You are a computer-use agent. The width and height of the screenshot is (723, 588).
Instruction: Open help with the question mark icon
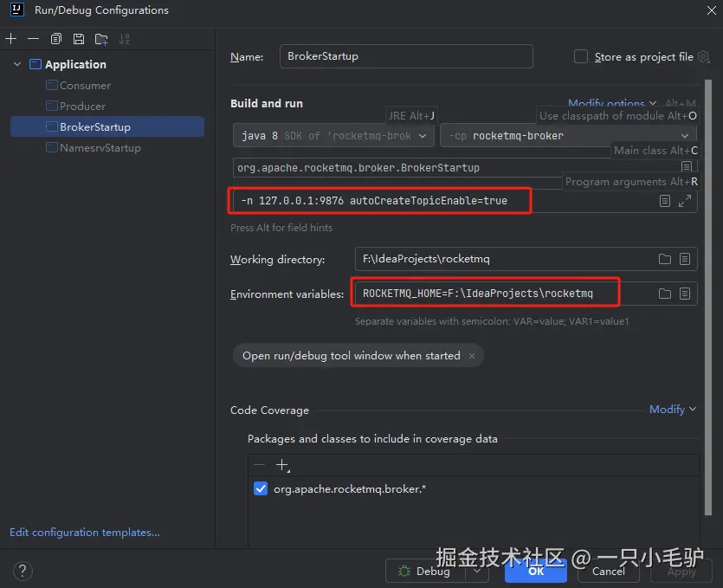coord(23,571)
